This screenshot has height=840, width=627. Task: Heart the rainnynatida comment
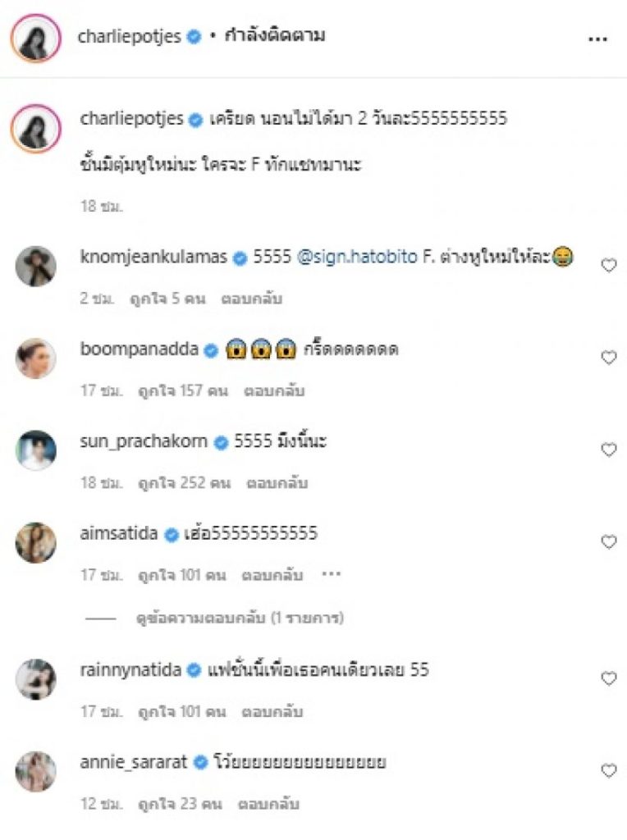click(609, 678)
